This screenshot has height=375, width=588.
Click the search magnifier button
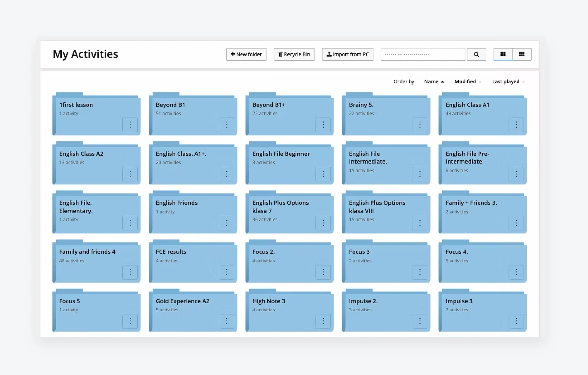pyautogui.click(x=476, y=54)
